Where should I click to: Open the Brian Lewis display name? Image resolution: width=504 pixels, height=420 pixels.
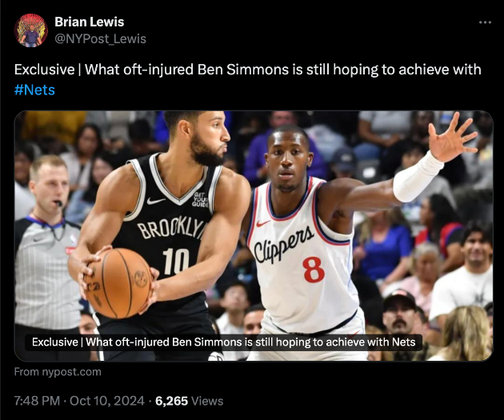tap(90, 22)
